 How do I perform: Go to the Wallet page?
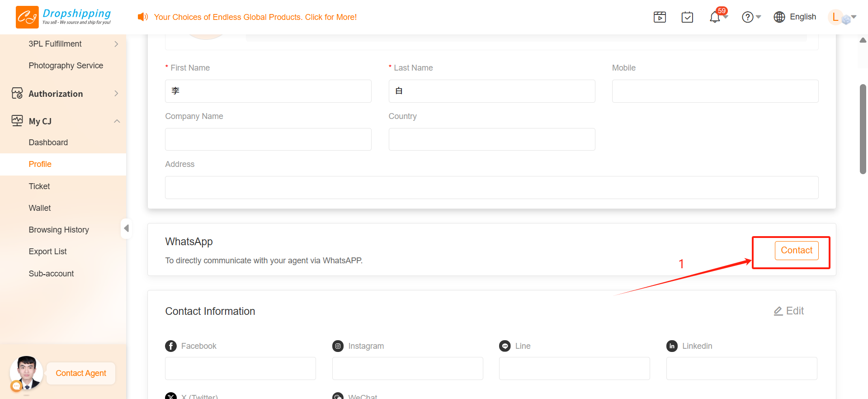[40, 208]
